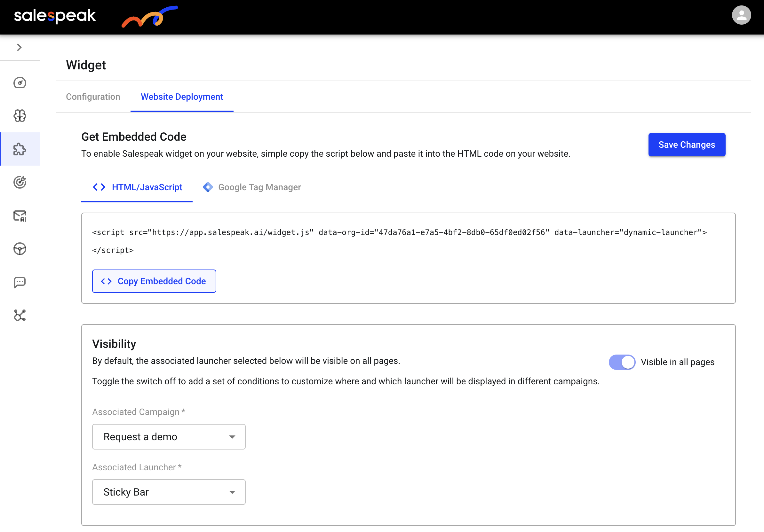
Task: Click the 'Associated Launcher *' label
Action: coord(137,467)
